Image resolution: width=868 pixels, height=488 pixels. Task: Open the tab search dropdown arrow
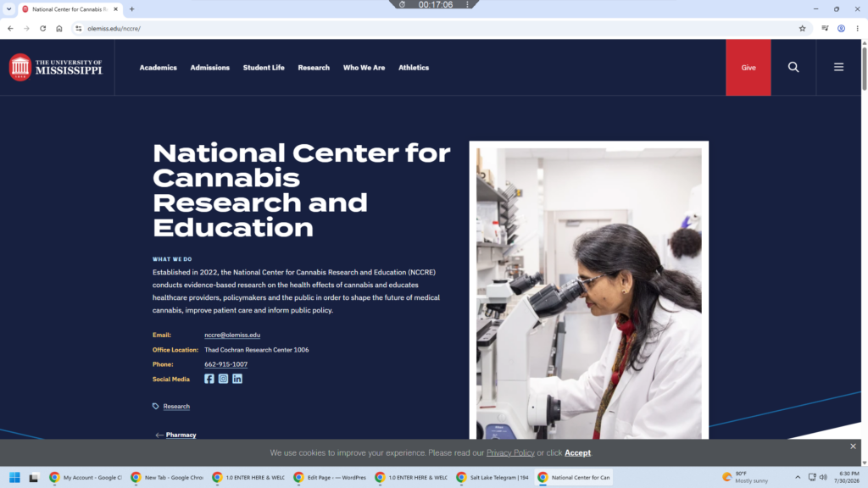pos(8,9)
